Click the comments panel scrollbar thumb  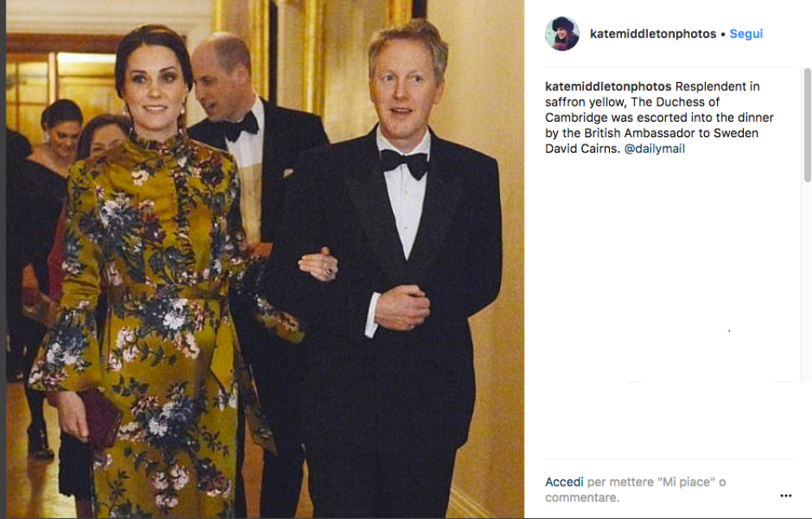pos(807,125)
